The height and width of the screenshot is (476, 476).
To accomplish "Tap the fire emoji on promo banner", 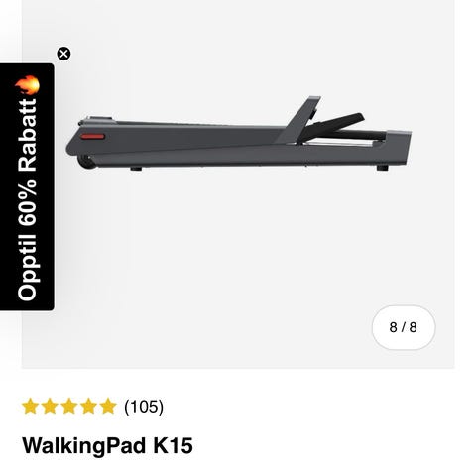I will click(x=27, y=85).
